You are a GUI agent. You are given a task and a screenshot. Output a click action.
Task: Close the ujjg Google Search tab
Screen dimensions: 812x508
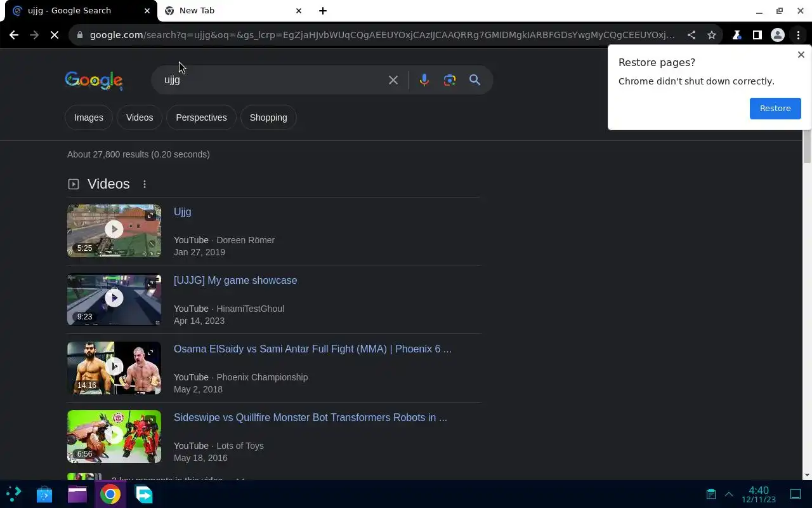coord(147,11)
